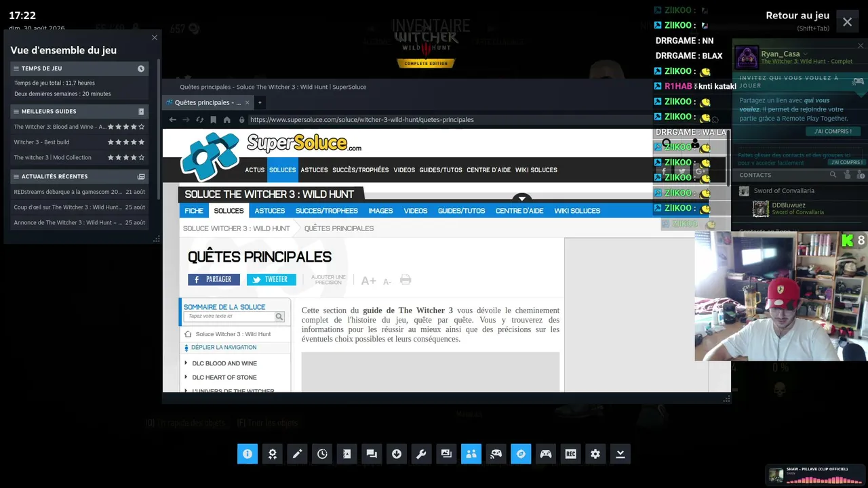Viewport: 868px width, 488px height.
Task: Click the REC recording icon
Action: [x=570, y=454]
